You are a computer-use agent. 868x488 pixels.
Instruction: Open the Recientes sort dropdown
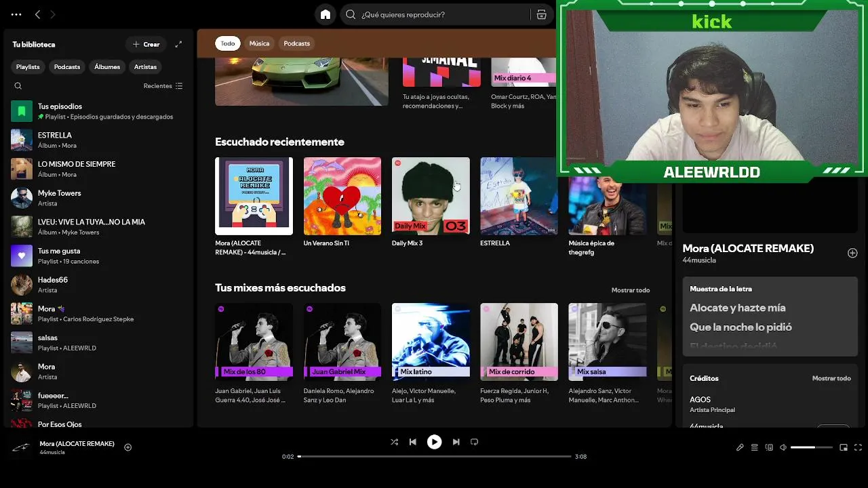[163, 86]
